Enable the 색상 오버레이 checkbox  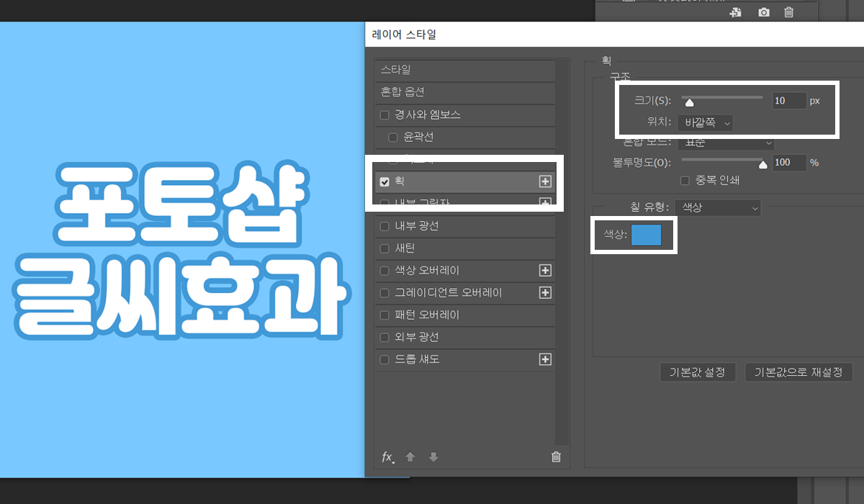[x=384, y=271]
